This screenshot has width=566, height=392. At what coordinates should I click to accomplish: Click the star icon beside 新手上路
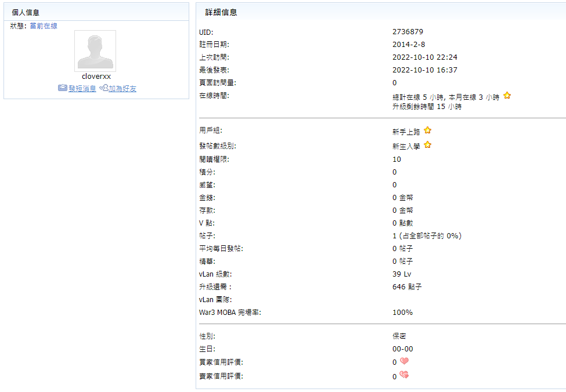pyautogui.click(x=428, y=130)
